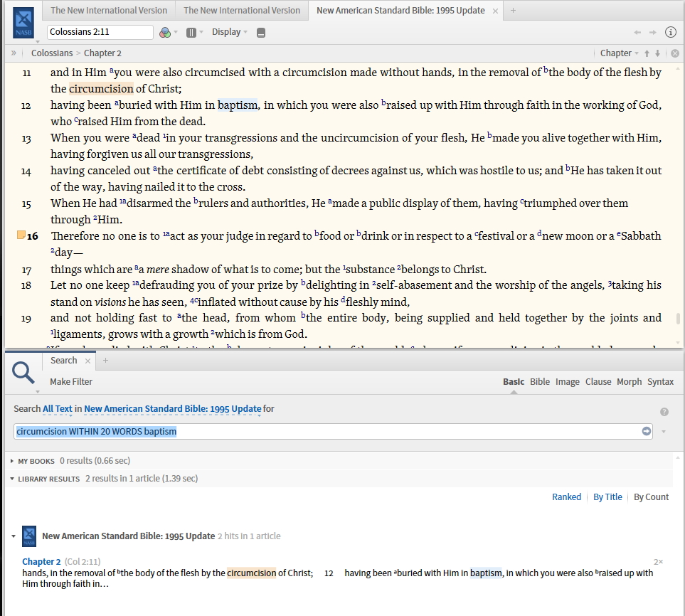685x616 pixels.
Task: Click the highlighted word circumcision in verse 11
Action: tap(101, 88)
